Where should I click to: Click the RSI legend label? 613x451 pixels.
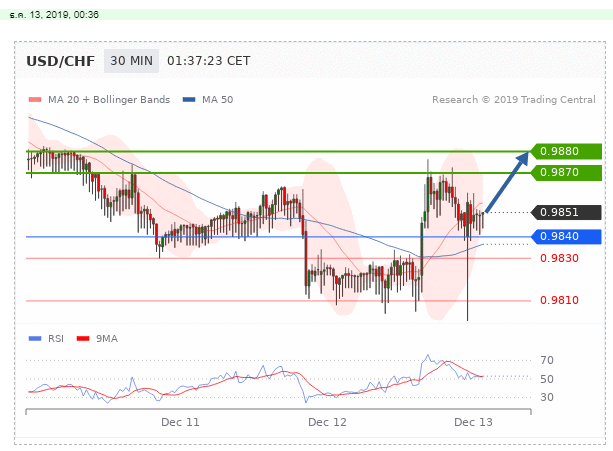tap(56, 338)
